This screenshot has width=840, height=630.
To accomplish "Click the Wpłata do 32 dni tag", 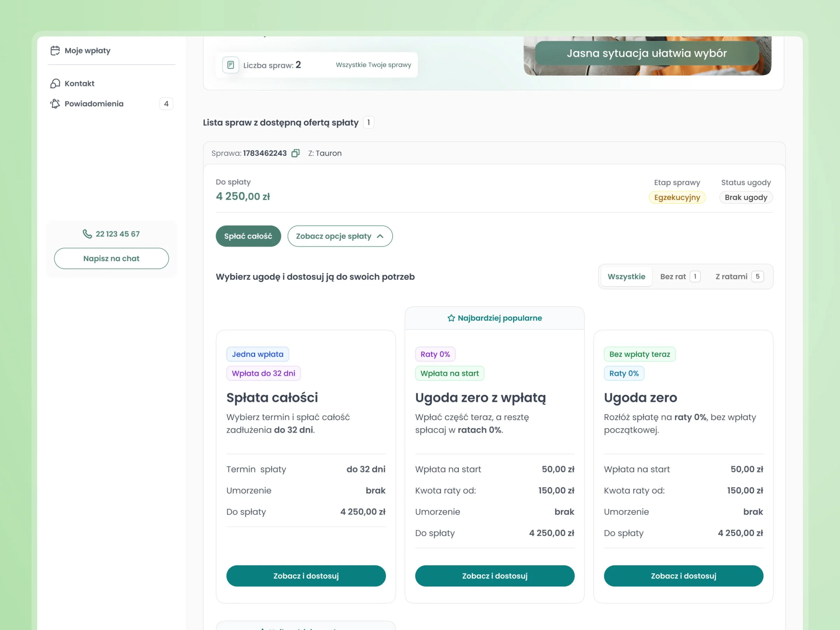I will (264, 373).
